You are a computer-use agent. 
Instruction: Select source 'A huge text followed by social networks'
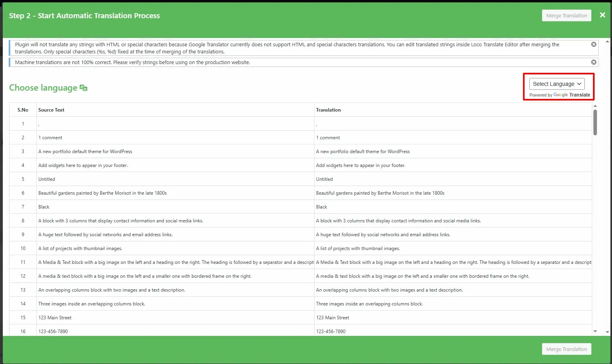[106, 235]
